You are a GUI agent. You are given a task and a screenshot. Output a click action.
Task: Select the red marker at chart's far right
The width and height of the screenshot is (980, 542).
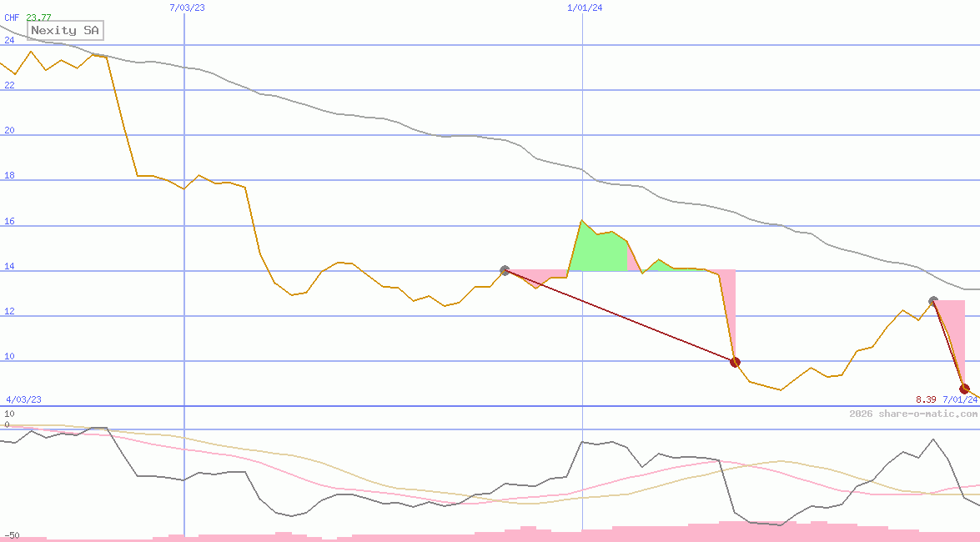(x=964, y=389)
